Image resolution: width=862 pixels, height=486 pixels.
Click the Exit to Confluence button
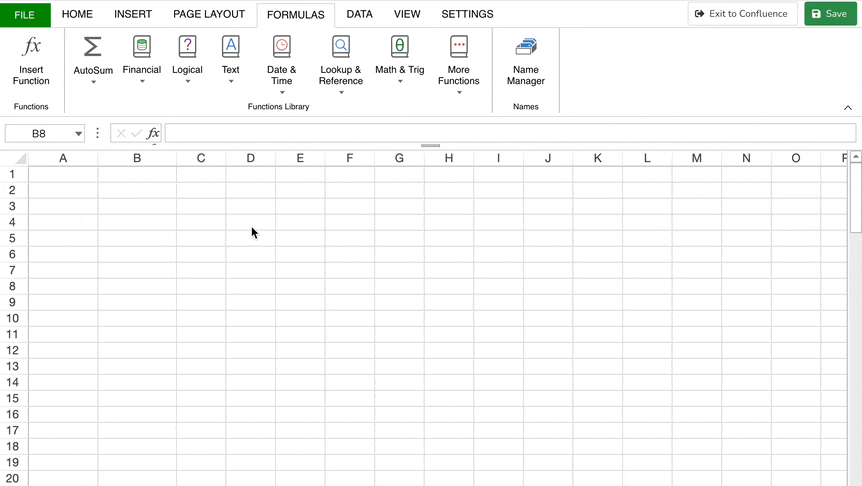742,14
